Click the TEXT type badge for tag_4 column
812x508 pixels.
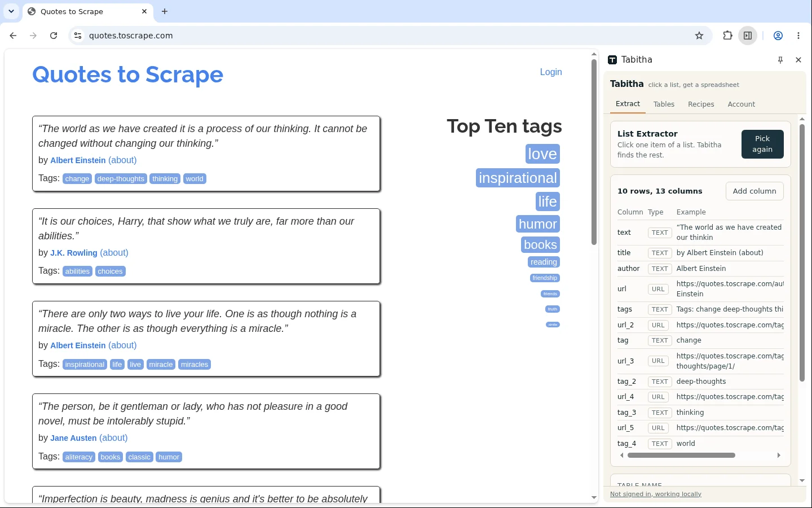coord(660,444)
